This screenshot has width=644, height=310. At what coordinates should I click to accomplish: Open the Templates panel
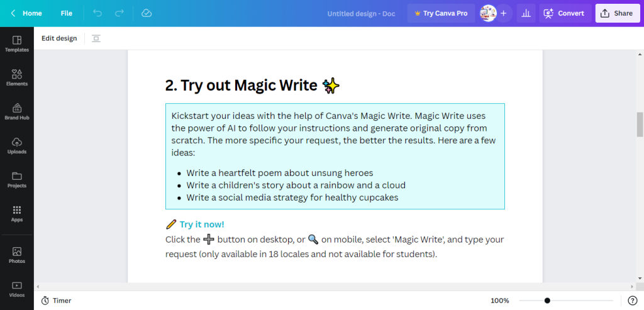(x=17, y=44)
